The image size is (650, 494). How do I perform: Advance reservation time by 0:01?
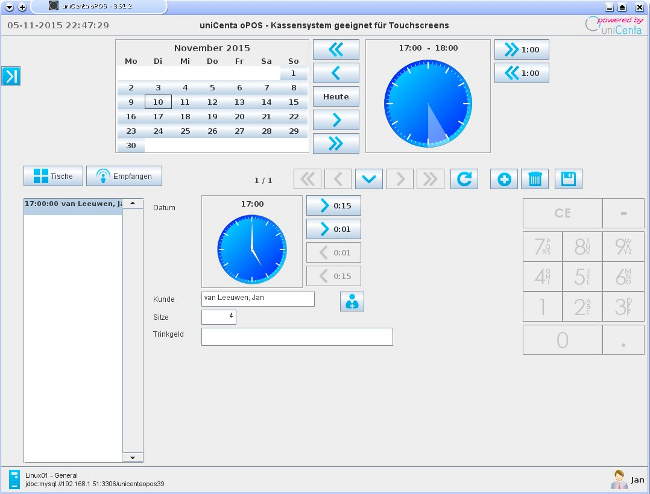333,229
